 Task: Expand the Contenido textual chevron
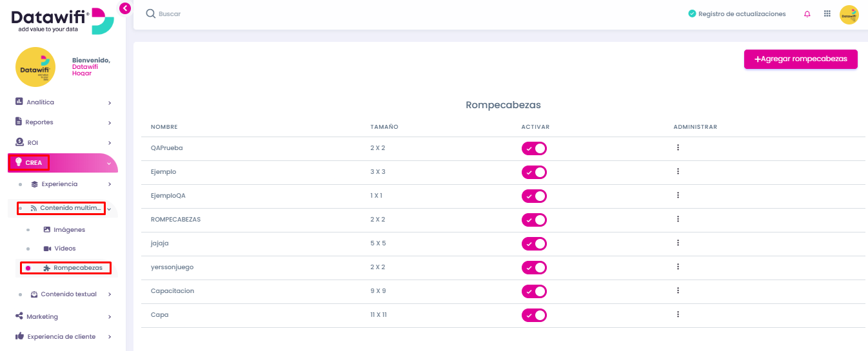tap(110, 294)
